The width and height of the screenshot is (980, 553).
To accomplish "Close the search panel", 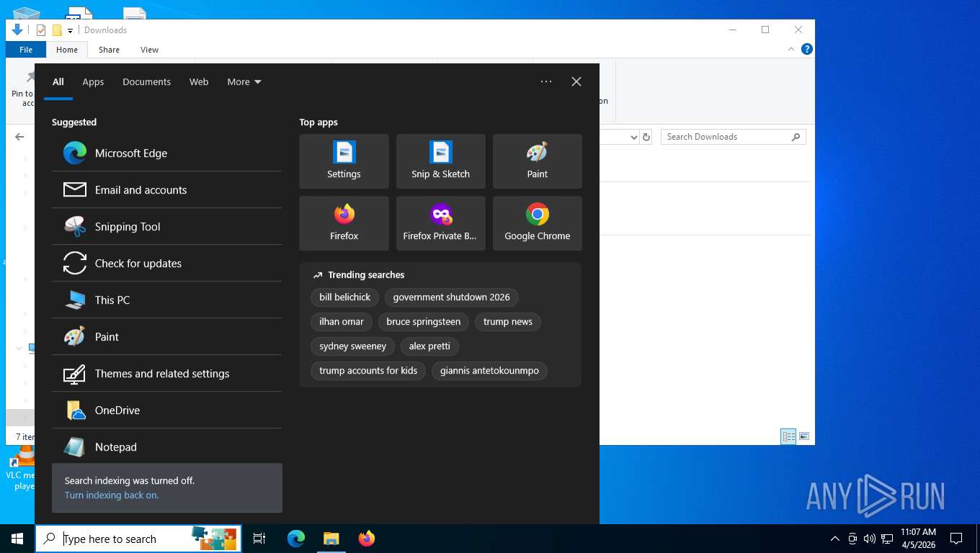I will (x=576, y=81).
